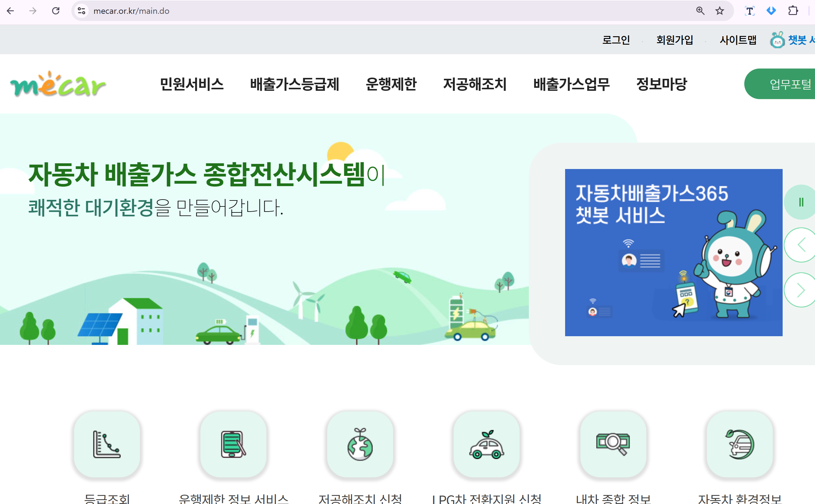815x504 pixels.
Task: Open the 저공해조치 menu item
Action: [475, 84]
